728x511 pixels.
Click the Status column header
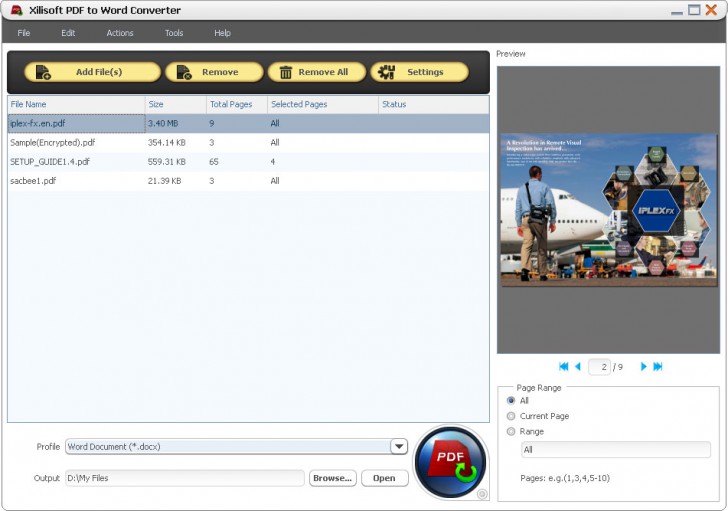click(x=434, y=104)
